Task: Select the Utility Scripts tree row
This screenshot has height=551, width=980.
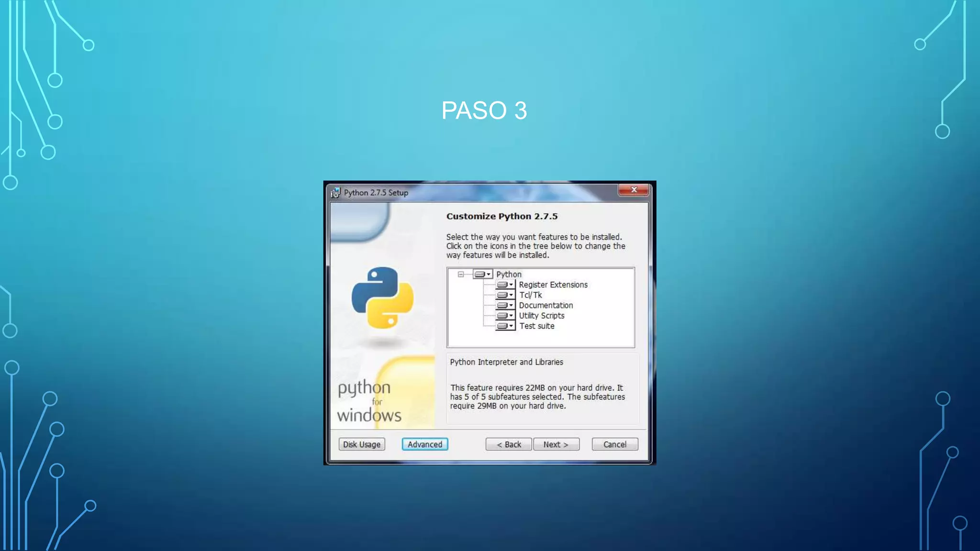Action: [x=542, y=316]
